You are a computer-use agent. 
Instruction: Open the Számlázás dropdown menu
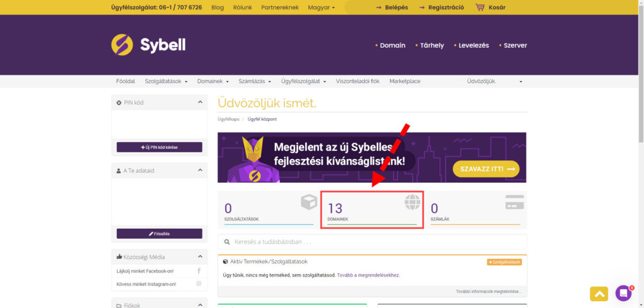point(255,81)
